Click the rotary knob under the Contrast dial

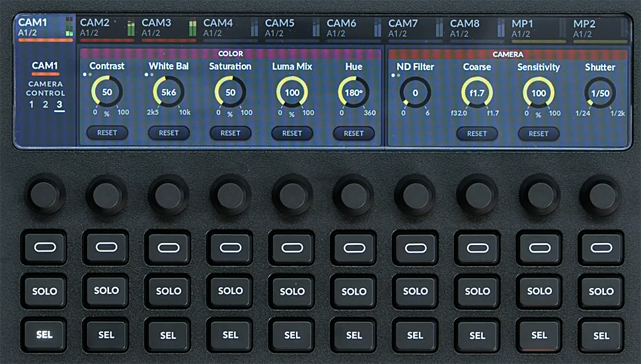click(106, 196)
